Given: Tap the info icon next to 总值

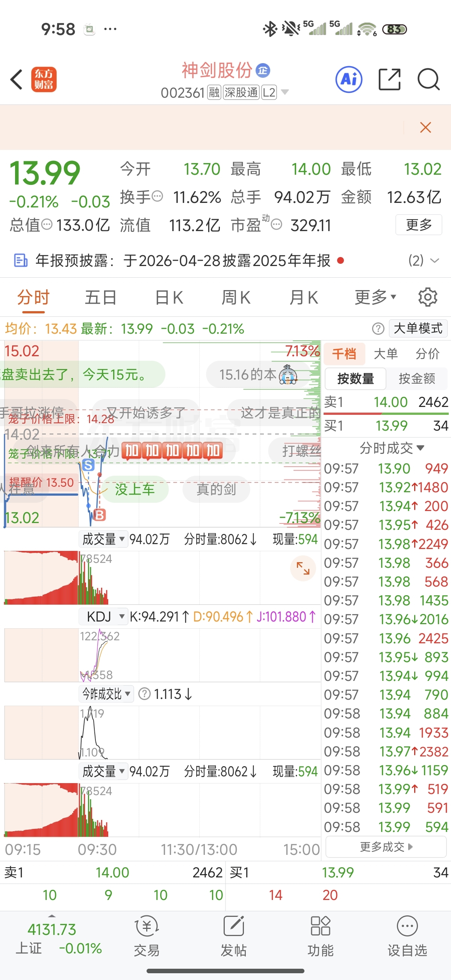Looking at the screenshot, I should click(x=47, y=224).
